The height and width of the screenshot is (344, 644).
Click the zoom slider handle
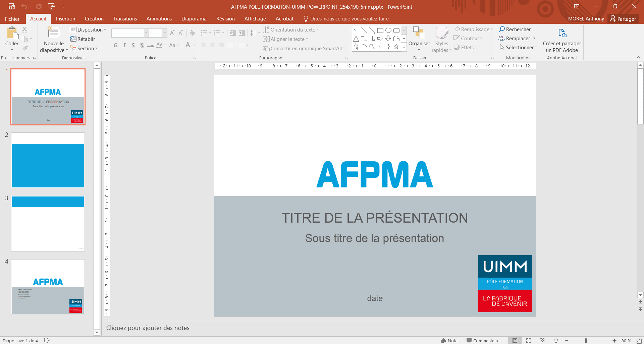pos(586,341)
